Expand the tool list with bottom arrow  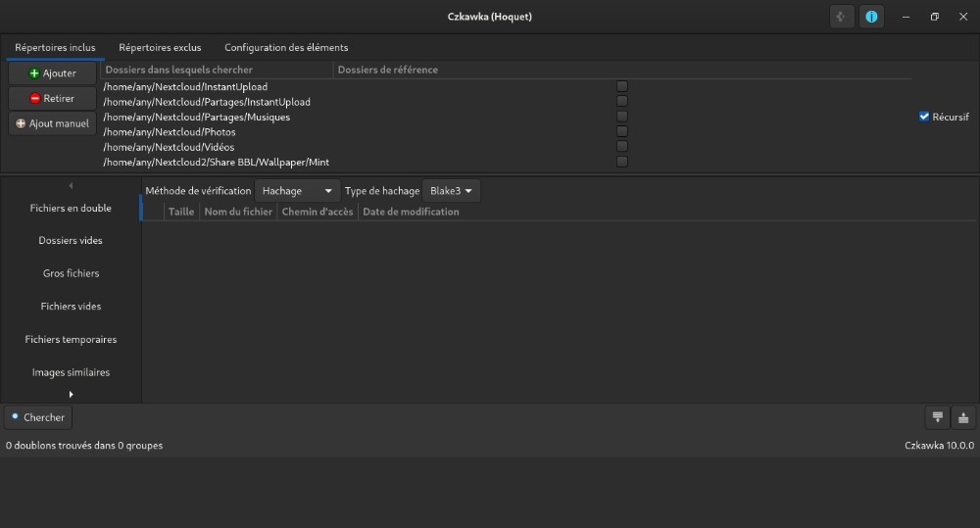tap(71, 394)
